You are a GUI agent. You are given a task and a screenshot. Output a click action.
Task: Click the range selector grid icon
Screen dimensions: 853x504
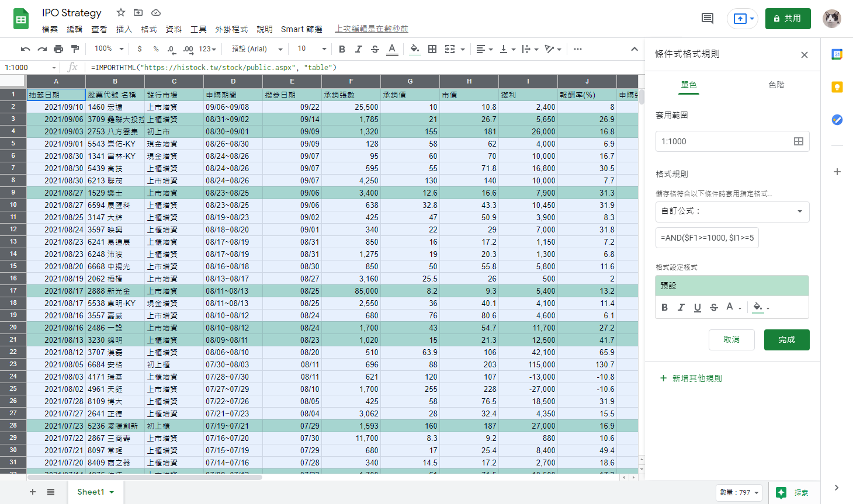(799, 141)
